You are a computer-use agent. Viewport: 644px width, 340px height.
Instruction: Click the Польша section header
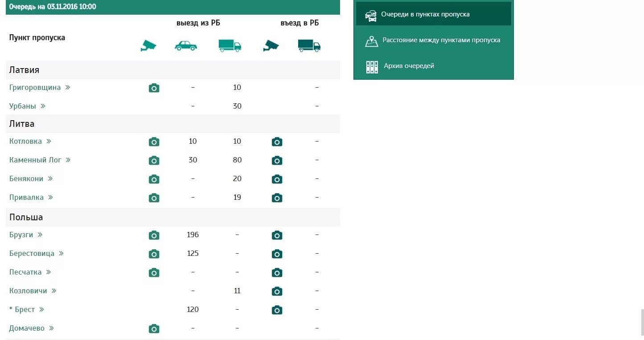[x=173, y=217]
